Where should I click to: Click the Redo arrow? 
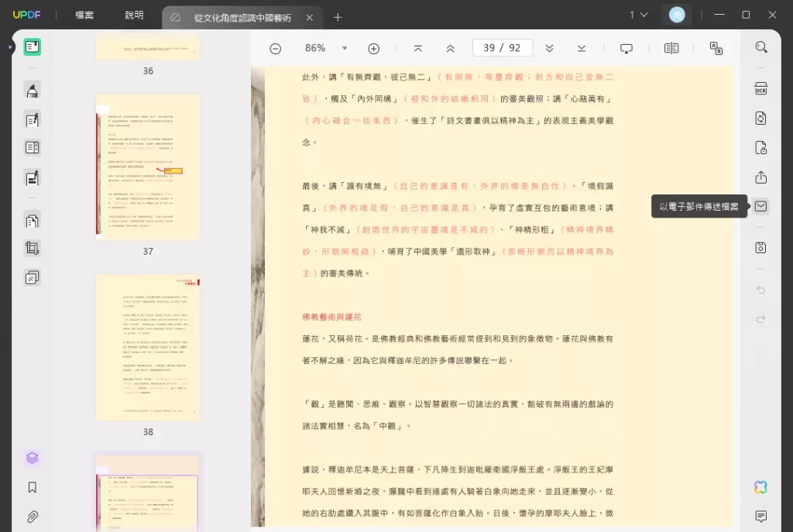click(x=761, y=319)
